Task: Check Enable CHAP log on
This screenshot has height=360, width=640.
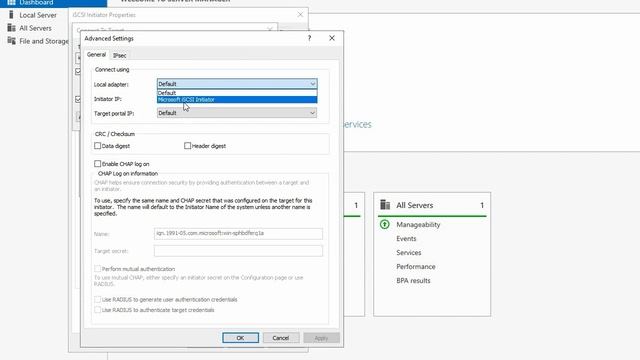Action: [x=98, y=164]
